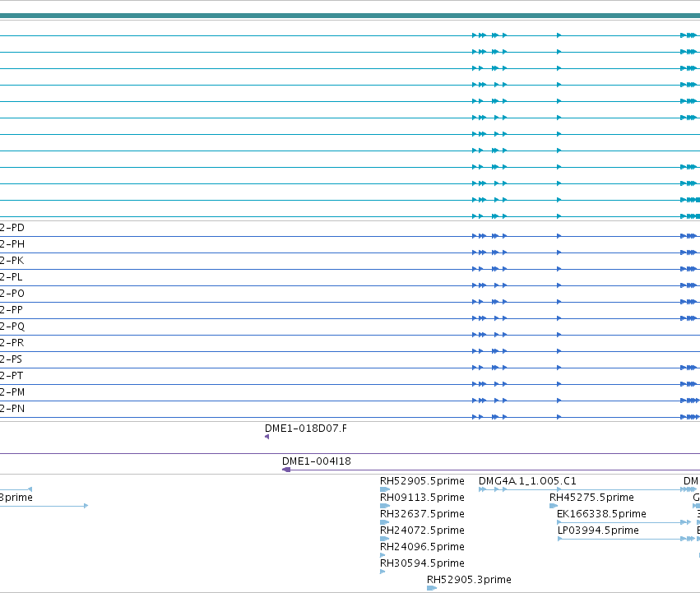Select the RH30594.5prime EST label
The height and width of the screenshot is (593, 700).
point(422,563)
